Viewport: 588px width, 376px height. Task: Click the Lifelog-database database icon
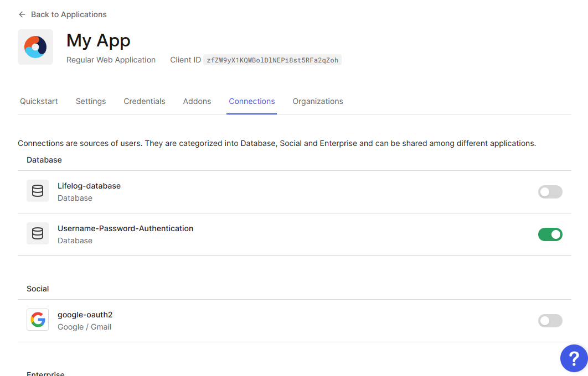pyautogui.click(x=38, y=191)
